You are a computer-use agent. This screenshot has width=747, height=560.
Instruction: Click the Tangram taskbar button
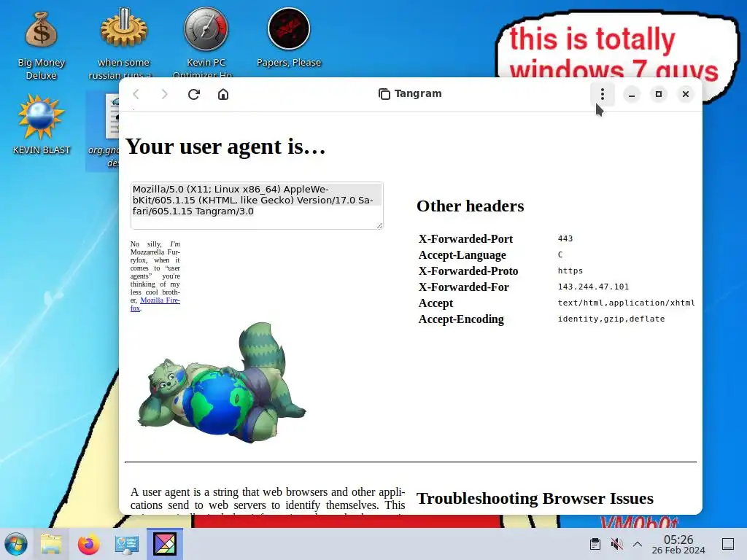pos(164,544)
